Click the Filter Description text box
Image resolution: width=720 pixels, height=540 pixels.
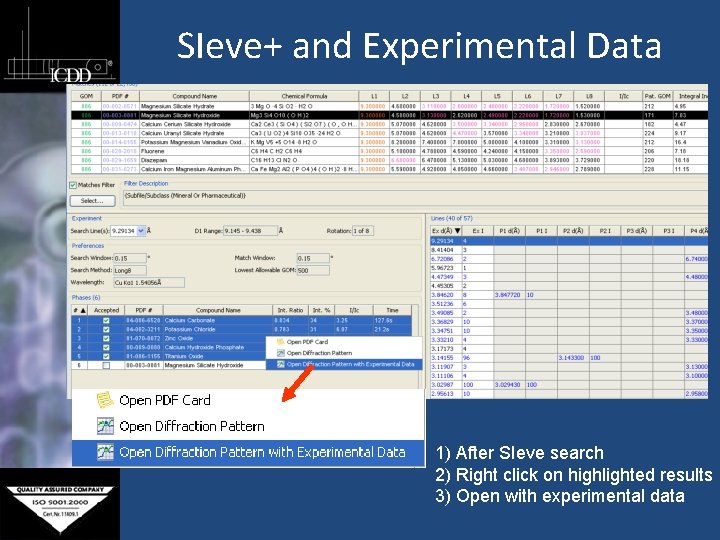(415, 198)
